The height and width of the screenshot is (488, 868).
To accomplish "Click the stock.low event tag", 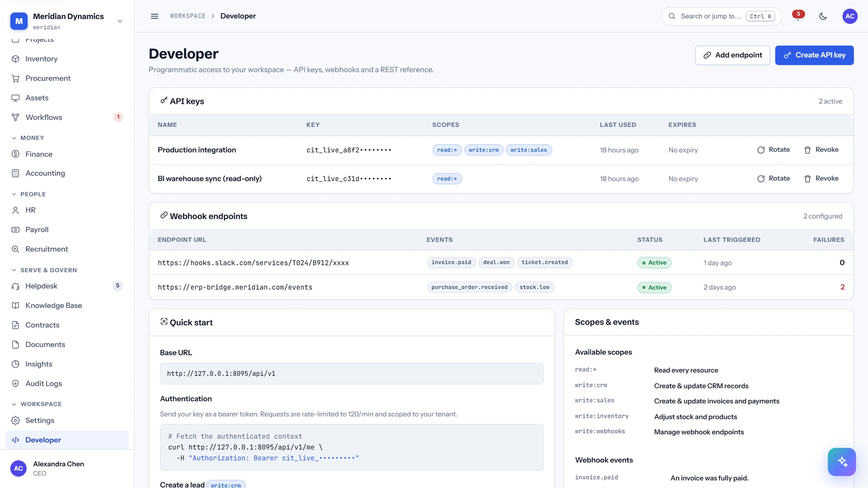I will coord(535,287).
